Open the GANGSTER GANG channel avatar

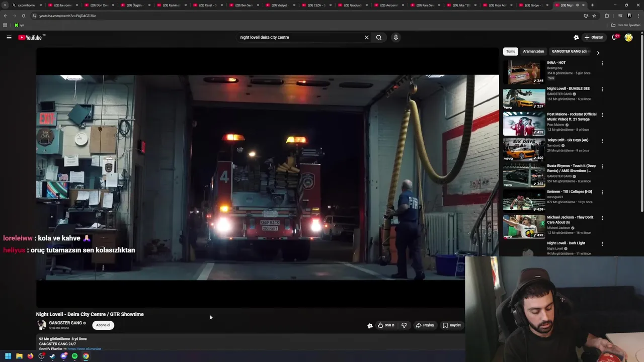coord(42,325)
